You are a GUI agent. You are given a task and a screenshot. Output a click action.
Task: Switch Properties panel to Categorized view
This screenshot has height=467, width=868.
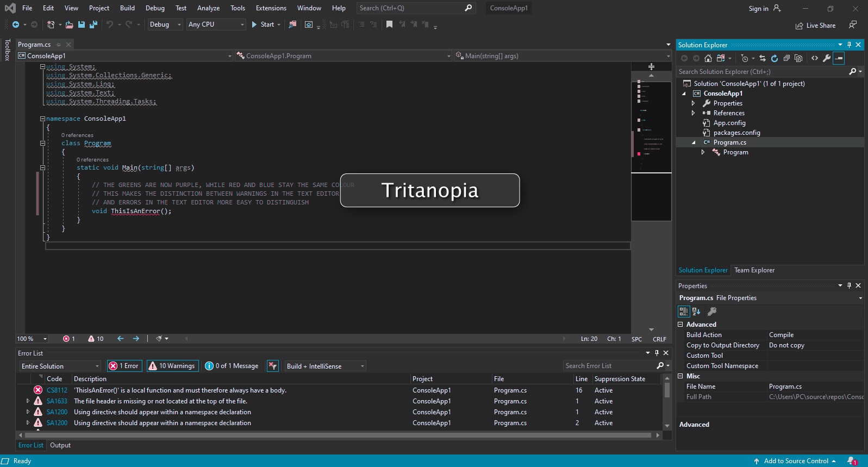coord(684,312)
